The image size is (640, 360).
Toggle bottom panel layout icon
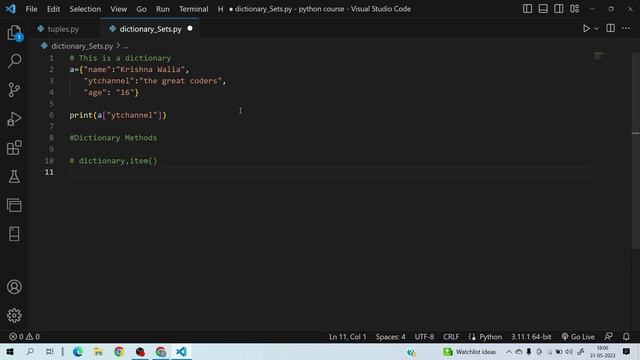click(543, 9)
